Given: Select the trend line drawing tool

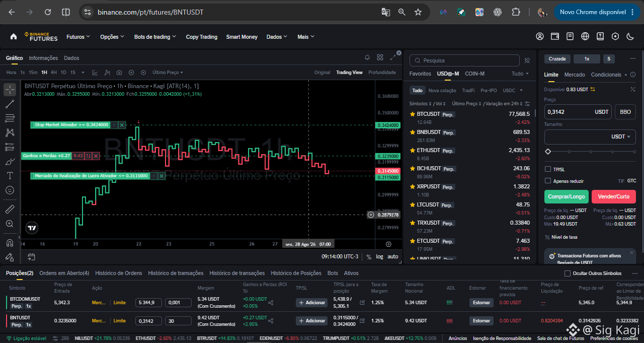Looking at the screenshot, I should pyautogui.click(x=10, y=104).
